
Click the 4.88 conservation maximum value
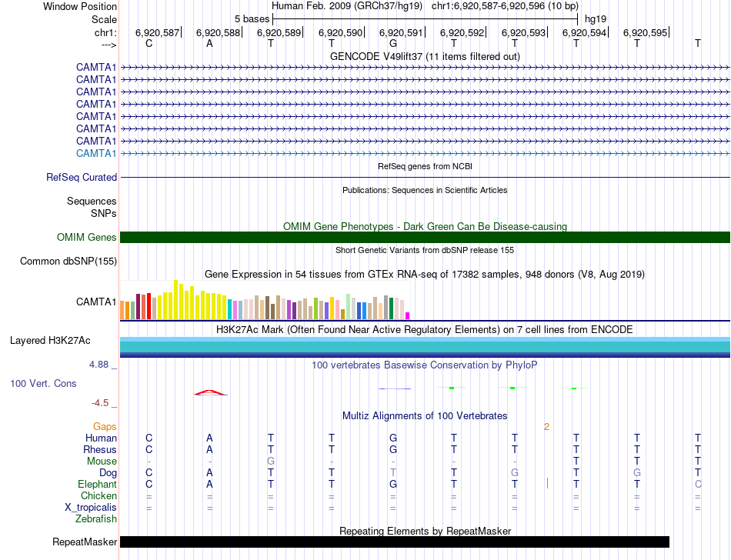point(98,365)
